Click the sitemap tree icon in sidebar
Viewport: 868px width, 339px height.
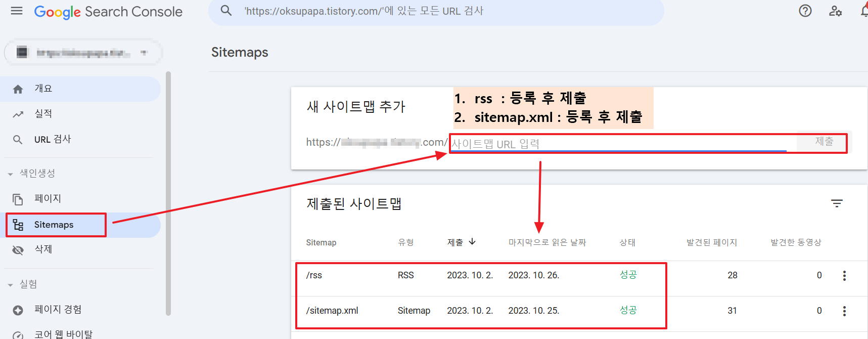18,225
